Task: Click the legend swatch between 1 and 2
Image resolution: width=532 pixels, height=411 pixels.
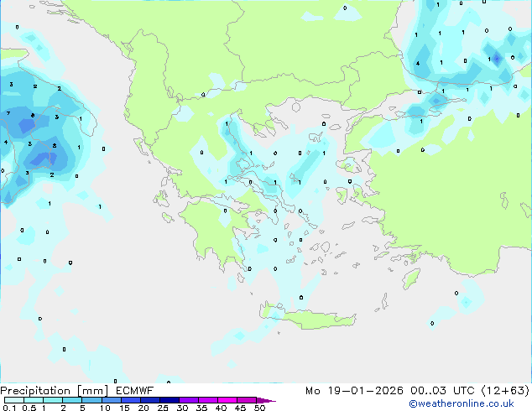Action: click(x=53, y=400)
